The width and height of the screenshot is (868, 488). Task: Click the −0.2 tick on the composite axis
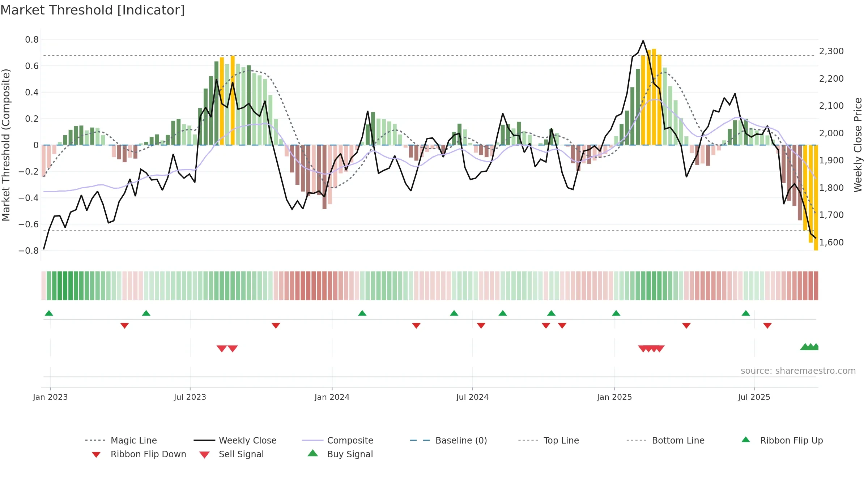point(29,171)
